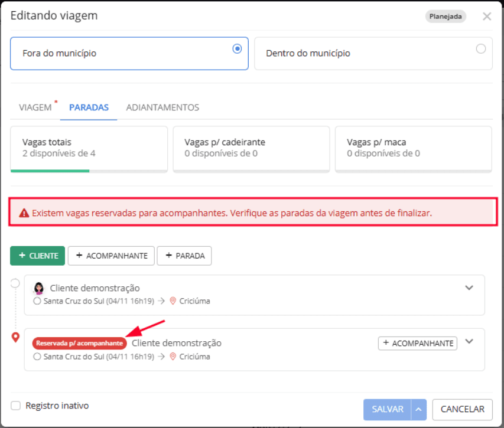Click the green Vagas totais progress bar
Screen dimensions: 504x428
[50, 171]
